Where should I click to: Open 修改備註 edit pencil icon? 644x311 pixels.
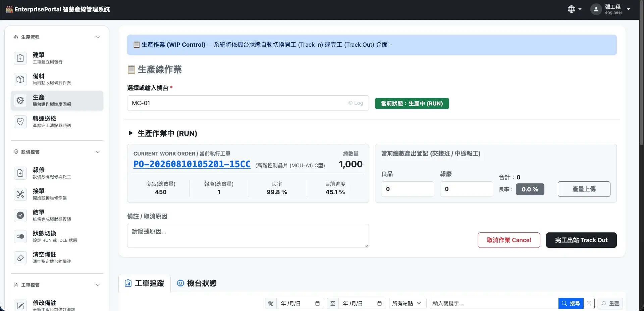(20, 306)
